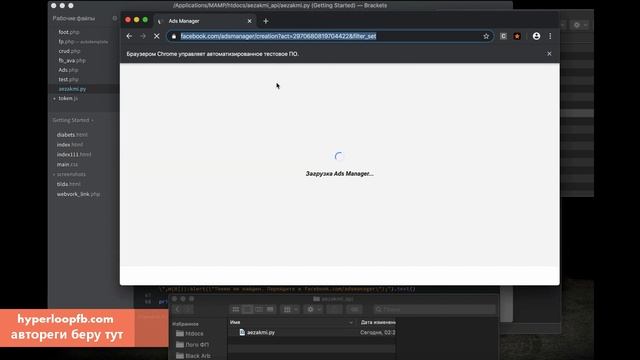Image resolution: width=640 pixels, height=360 pixels.
Task: Click the Finder search field
Action: 435,309
